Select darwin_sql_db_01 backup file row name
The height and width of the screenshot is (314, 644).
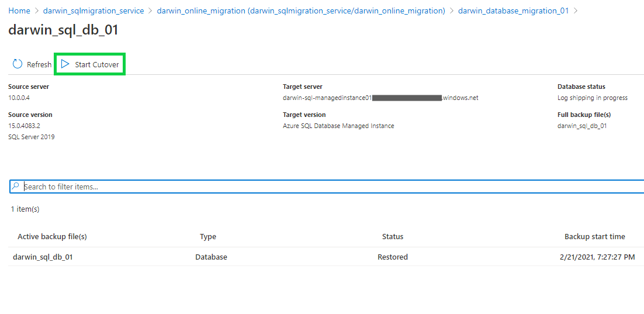pyautogui.click(x=43, y=257)
